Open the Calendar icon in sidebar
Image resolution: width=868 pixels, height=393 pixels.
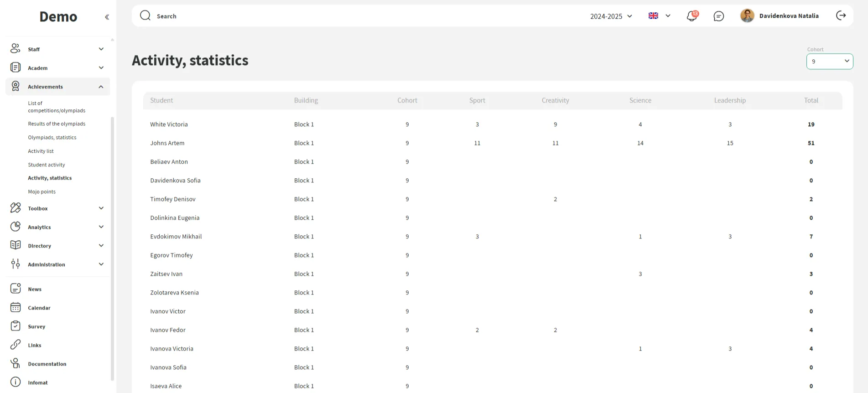[x=16, y=308]
